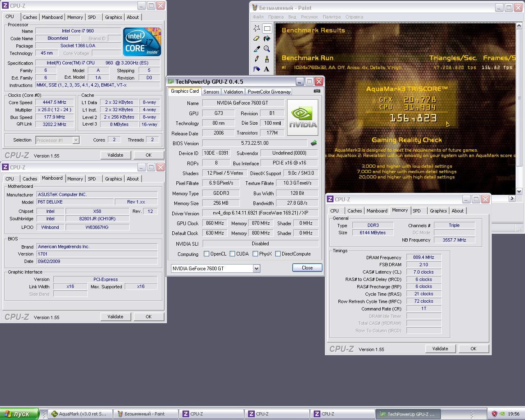Screen dimensions: 525x420
Task: Open the Processor #1 selection dropdown
Action: (75, 140)
